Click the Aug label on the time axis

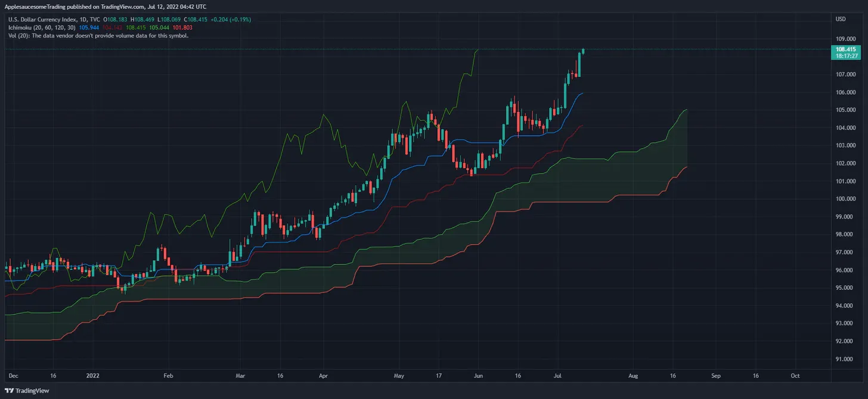(x=633, y=376)
